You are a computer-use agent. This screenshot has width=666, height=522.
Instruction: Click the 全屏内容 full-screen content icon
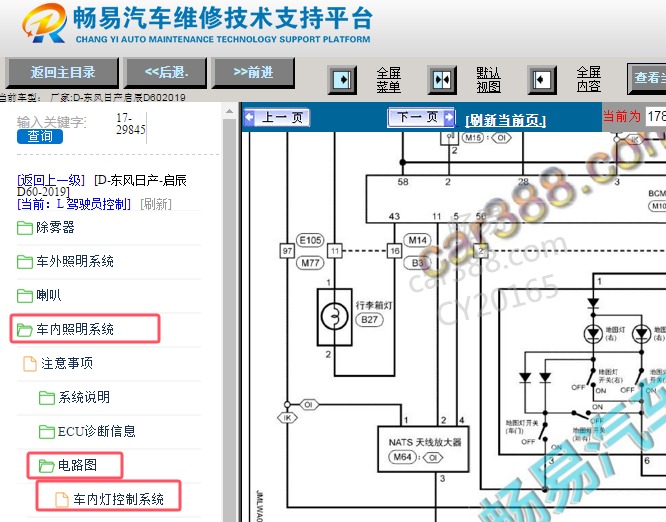pyautogui.click(x=542, y=80)
